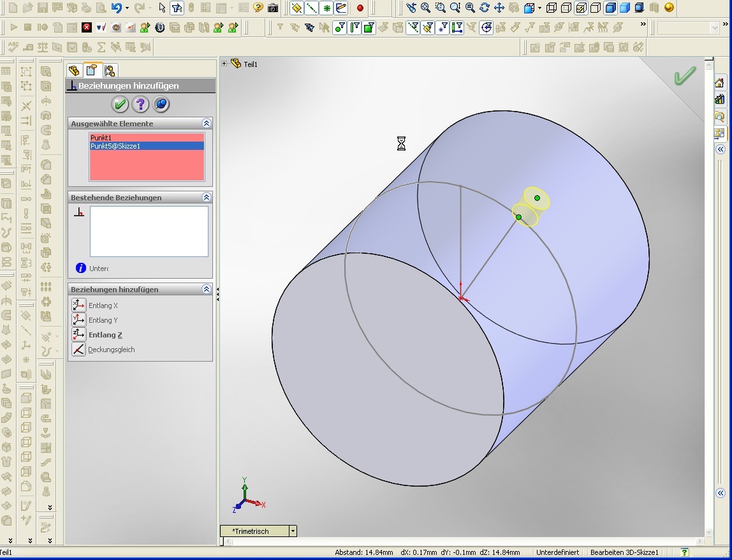This screenshot has height=560, width=732.
Task: Open help with purple question mark
Action: click(x=140, y=104)
